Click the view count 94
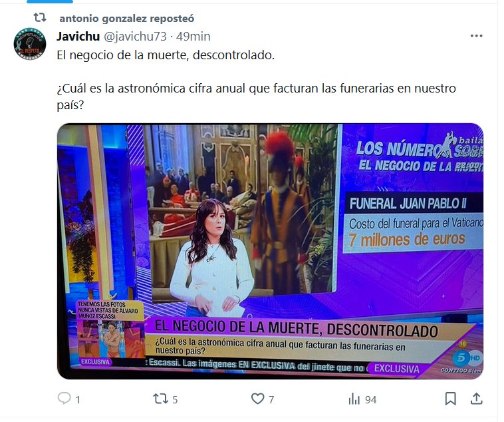504x422 pixels. (x=370, y=400)
